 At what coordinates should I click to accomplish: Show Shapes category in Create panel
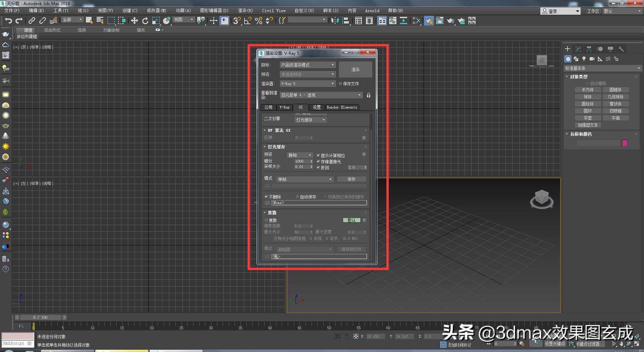coord(576,59)
